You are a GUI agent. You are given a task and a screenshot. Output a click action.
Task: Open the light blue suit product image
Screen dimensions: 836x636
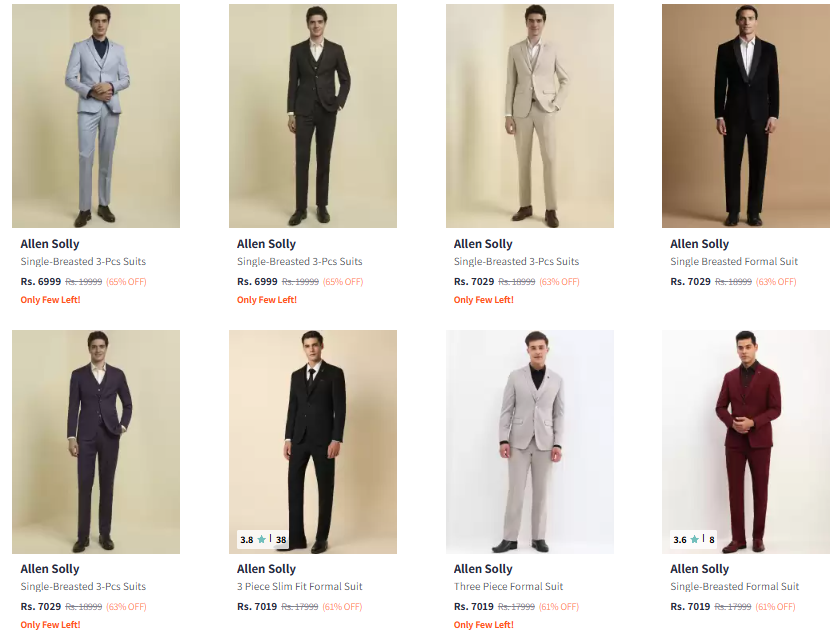click(x=96, y=116)
